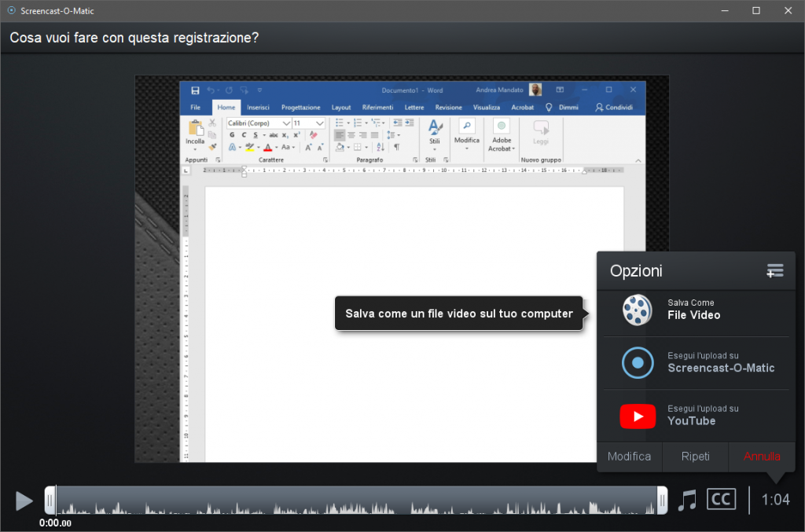805x532 pixels.
Task: Open the Opzioni list menu icon
Action: click(774, 270)
